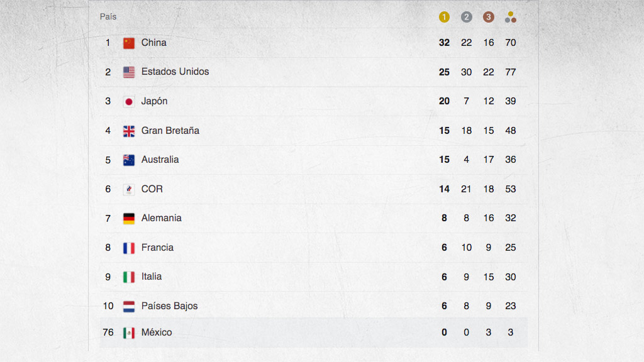Image resolution: width=644 pixels, height=362 pixels.
Task: Click the Alemania flag icon
Action: coord(129,219)
